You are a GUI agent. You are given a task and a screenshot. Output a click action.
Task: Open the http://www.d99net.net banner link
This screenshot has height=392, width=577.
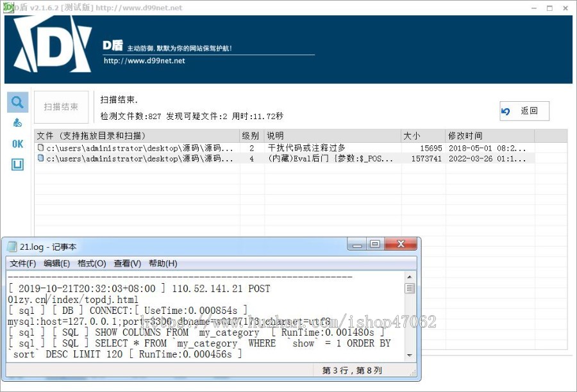click(x=144, y=61)
